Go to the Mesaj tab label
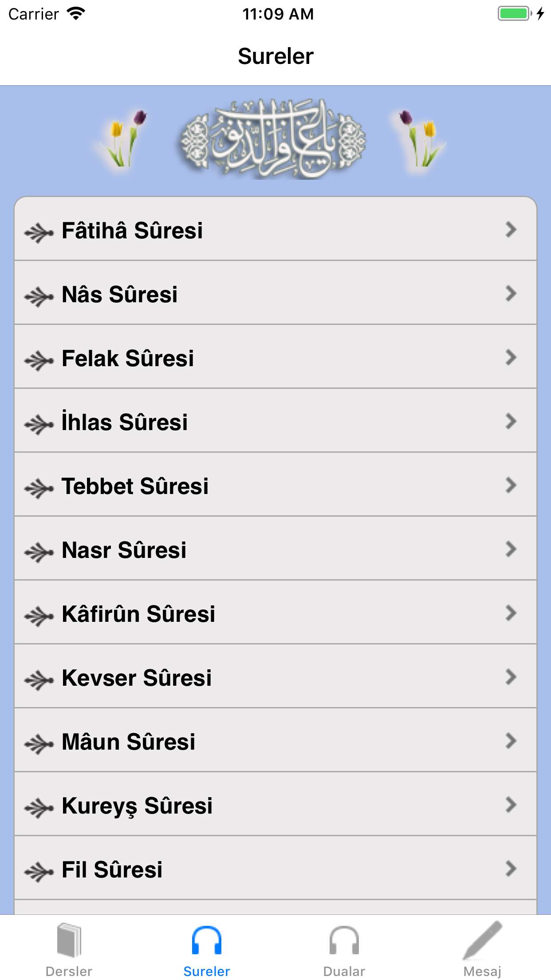Image resolution: width=551 pixels, height=980 pixels. coord(482,972)
